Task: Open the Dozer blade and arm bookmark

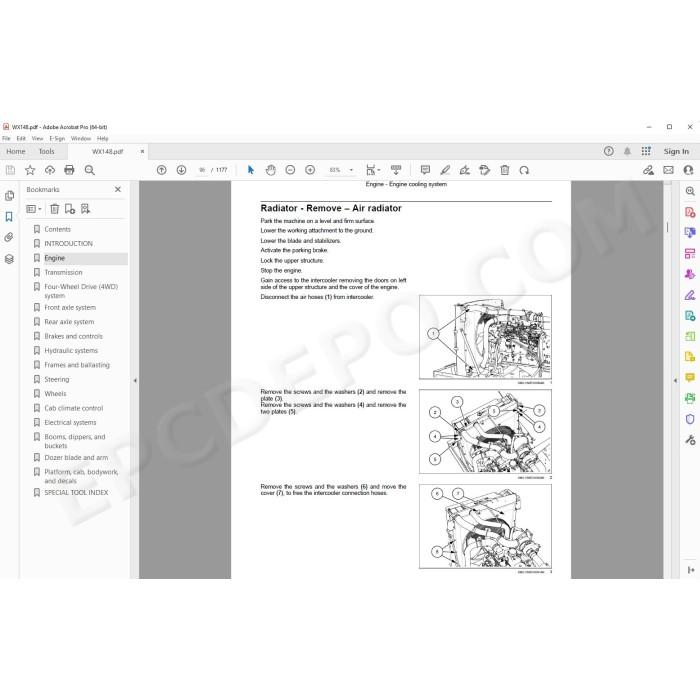Action: pos(76,458)
